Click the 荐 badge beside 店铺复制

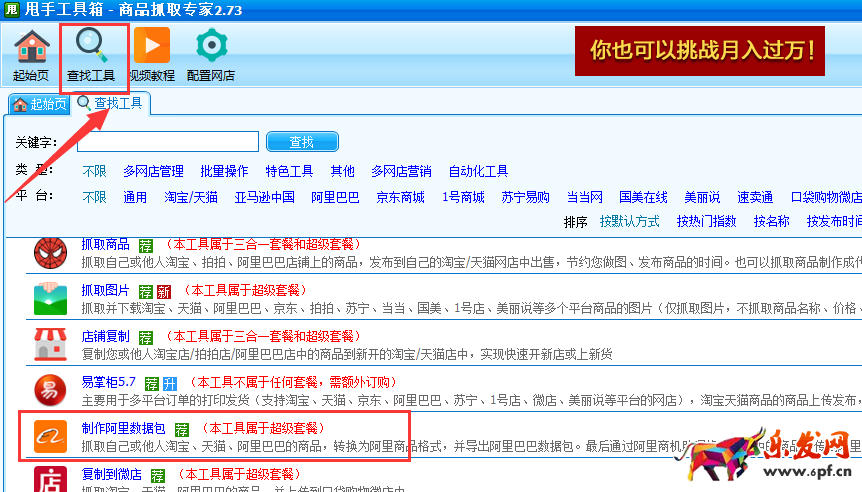point(146,338)
